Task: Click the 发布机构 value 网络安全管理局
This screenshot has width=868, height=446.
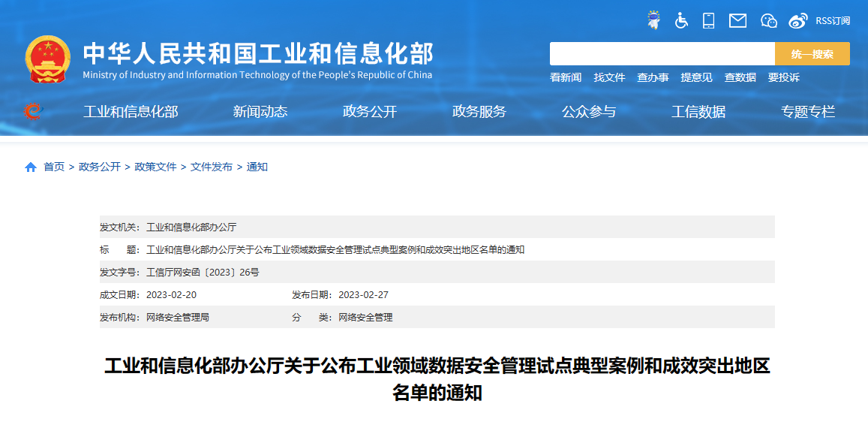Action: point(178,318)
